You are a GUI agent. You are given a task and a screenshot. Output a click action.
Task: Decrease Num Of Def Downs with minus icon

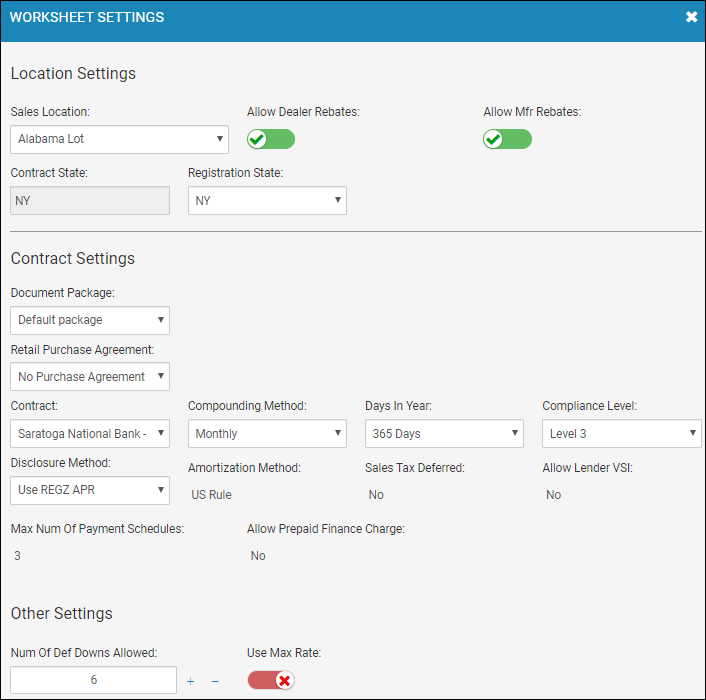pyautogui.click(x=215, y=681)
